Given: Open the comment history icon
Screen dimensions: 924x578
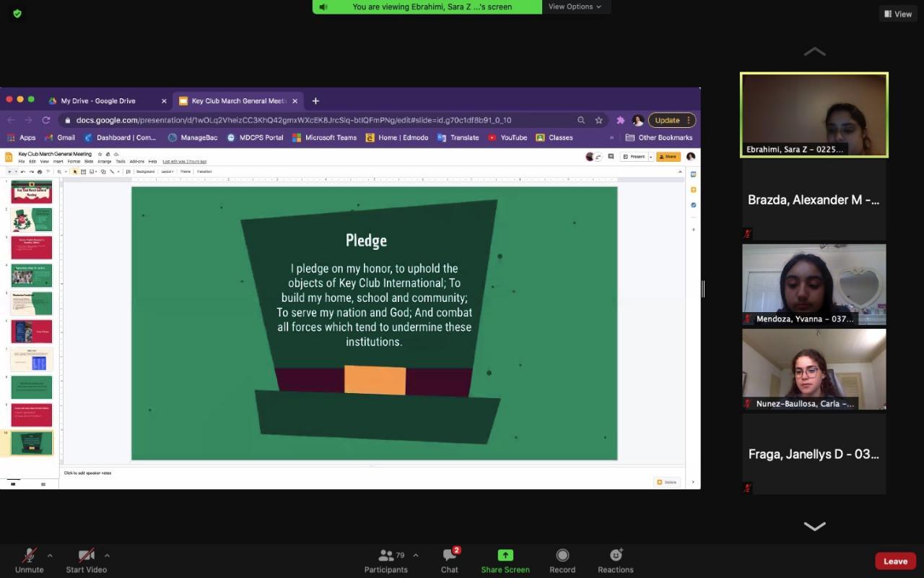Looking at the screenshot, I should 611,157.
